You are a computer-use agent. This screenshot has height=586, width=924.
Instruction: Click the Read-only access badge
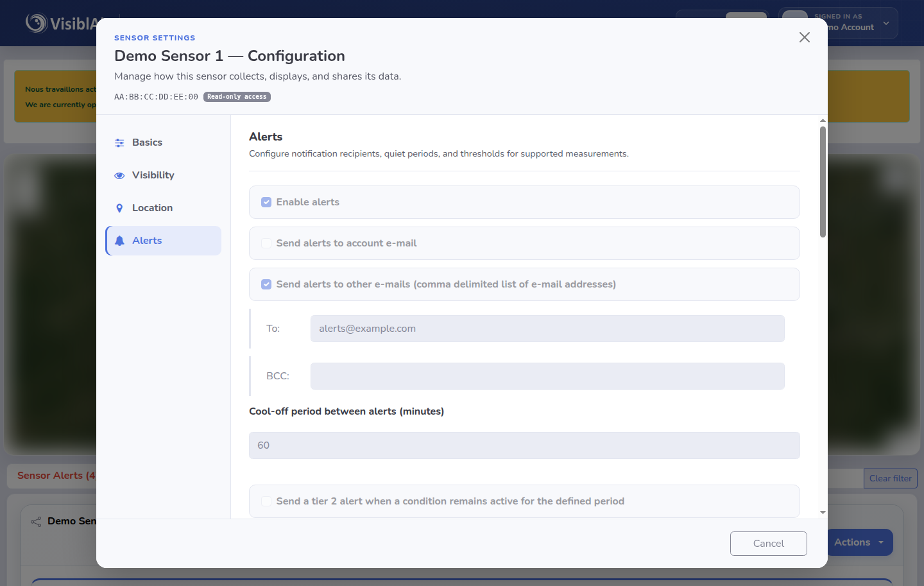point(237,97)
